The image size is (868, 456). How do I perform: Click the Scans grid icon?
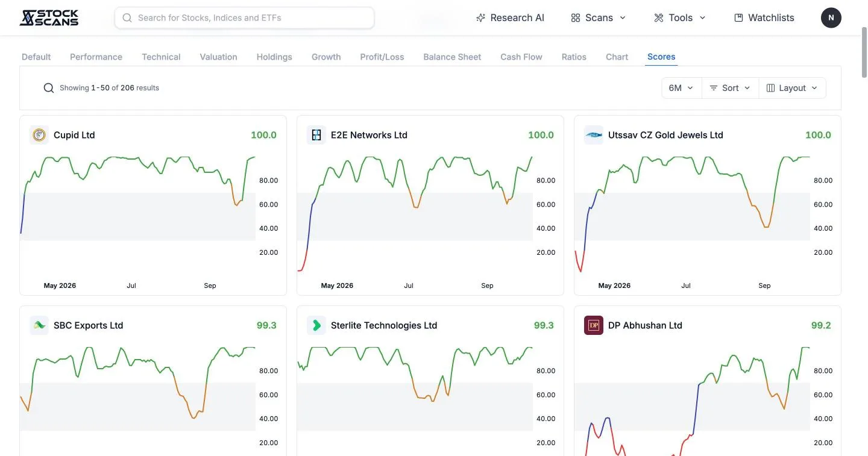pyautogui.click(x=576, y=18)
